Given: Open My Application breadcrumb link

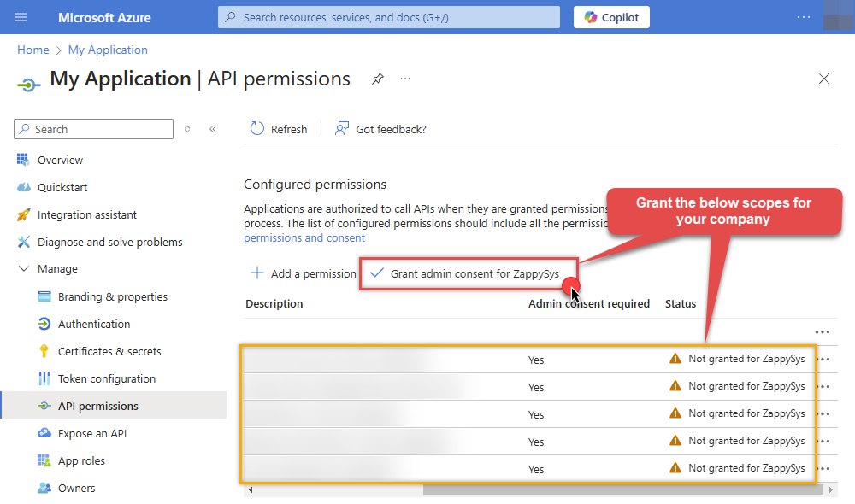Looking at the screenshot, I should point(108,50).
